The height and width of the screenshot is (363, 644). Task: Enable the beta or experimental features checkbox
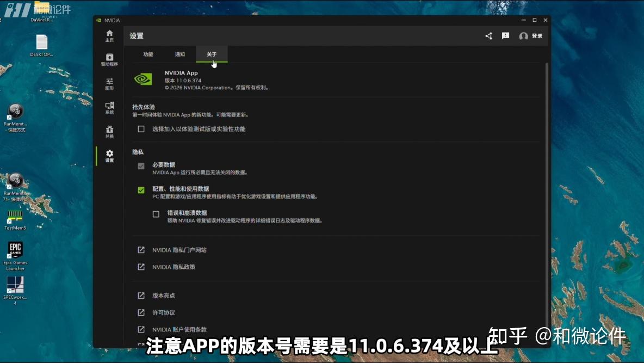point(141,129)
